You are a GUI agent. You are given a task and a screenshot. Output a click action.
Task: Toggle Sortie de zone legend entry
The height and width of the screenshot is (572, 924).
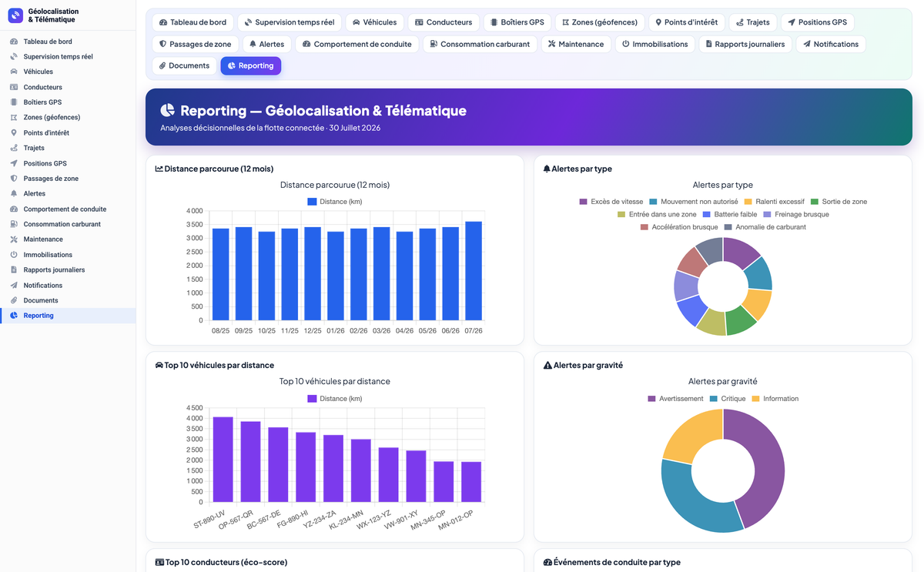click(839, 202)
